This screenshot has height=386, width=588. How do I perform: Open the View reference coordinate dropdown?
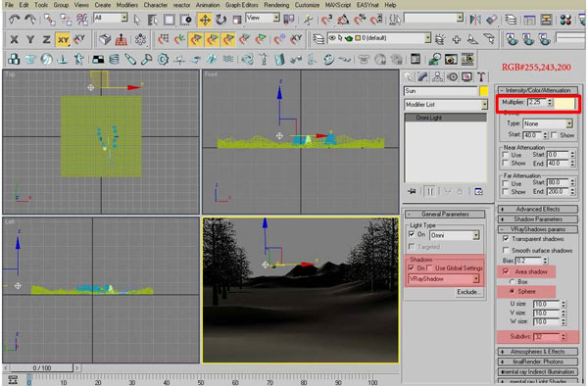tap(263, 18)
